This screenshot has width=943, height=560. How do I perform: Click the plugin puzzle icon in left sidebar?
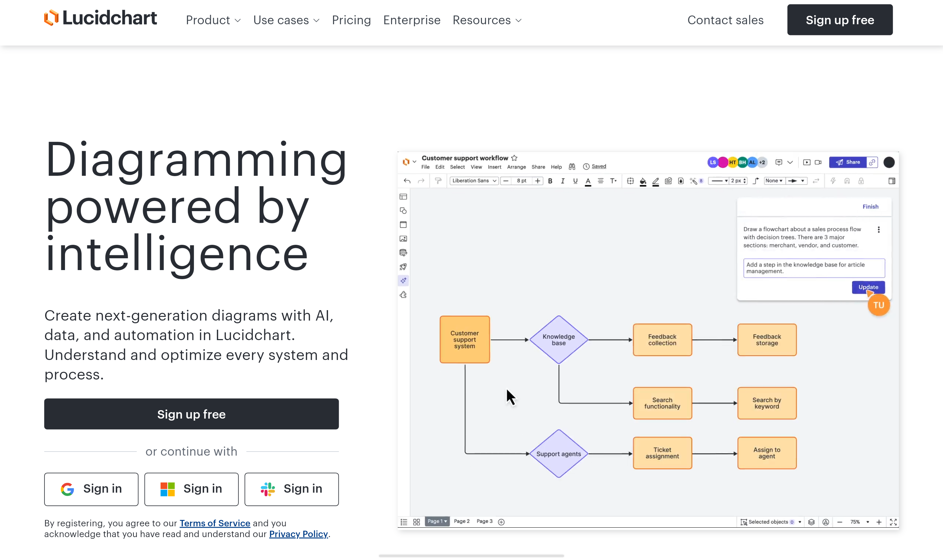coord(403,295)
